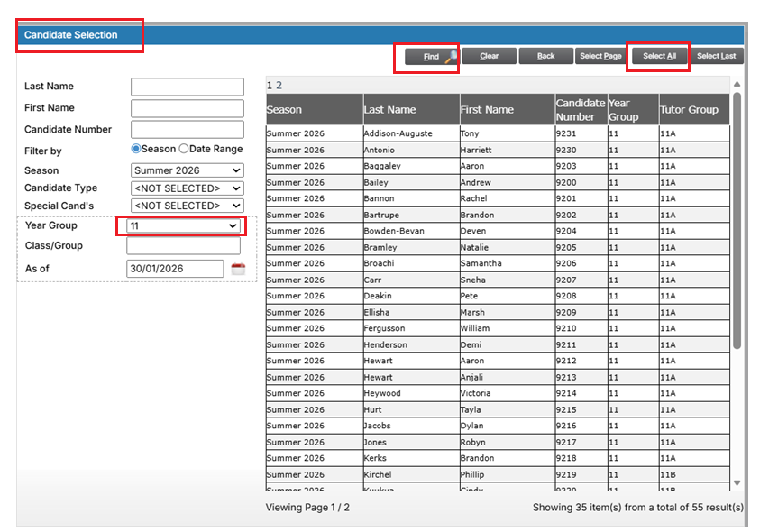Image resolution: width=778 pixels, height=532 pixels.
Task: Click the Select Last button
Action: 716,56
